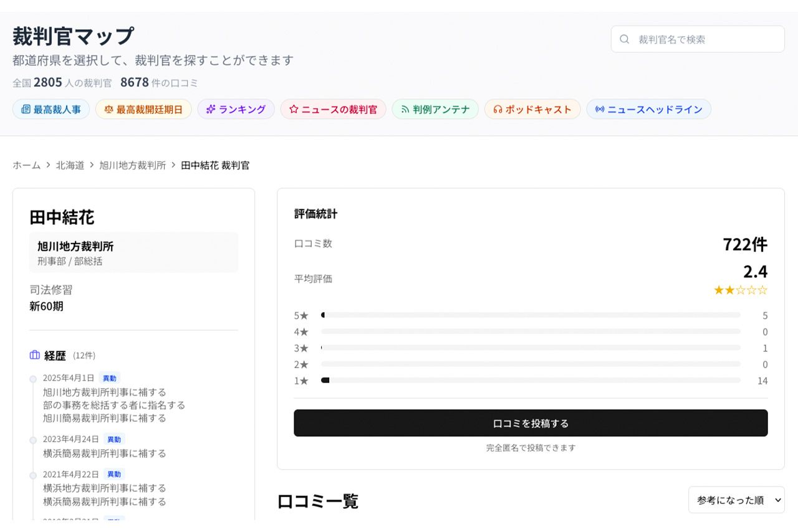Click the 3★ rating bar

pos(531,348)
